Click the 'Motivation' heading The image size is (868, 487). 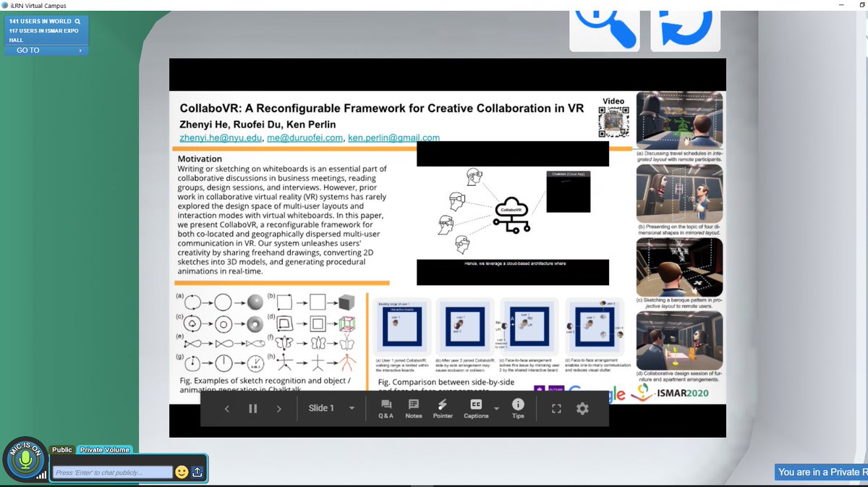tap(200, 158)
